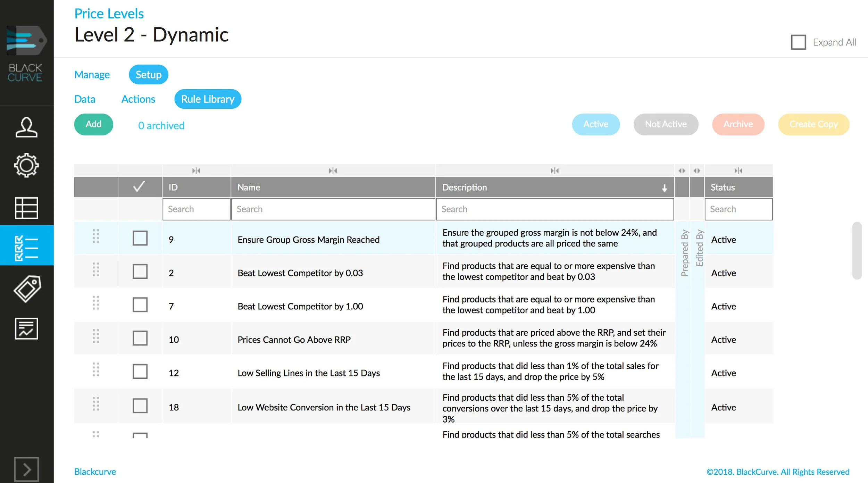Expand the Prepared By column arrows
Screen dimensions: 868x483
682,170
